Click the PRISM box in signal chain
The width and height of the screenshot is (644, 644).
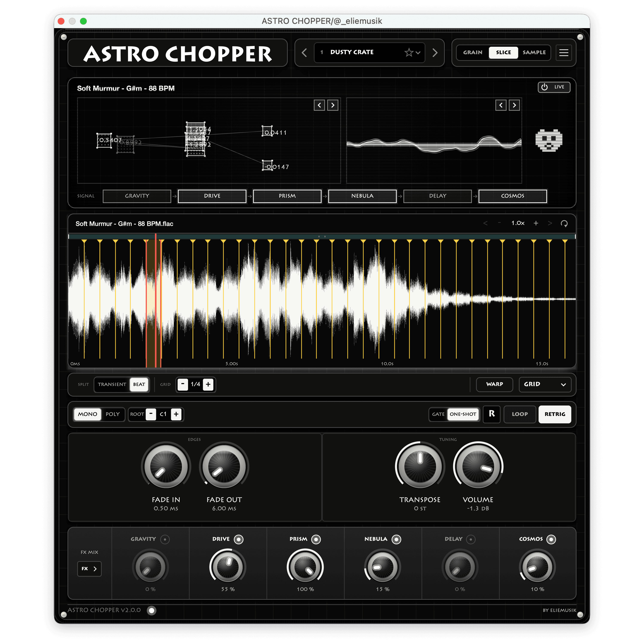pyautogui.click(x=287, y=196)
